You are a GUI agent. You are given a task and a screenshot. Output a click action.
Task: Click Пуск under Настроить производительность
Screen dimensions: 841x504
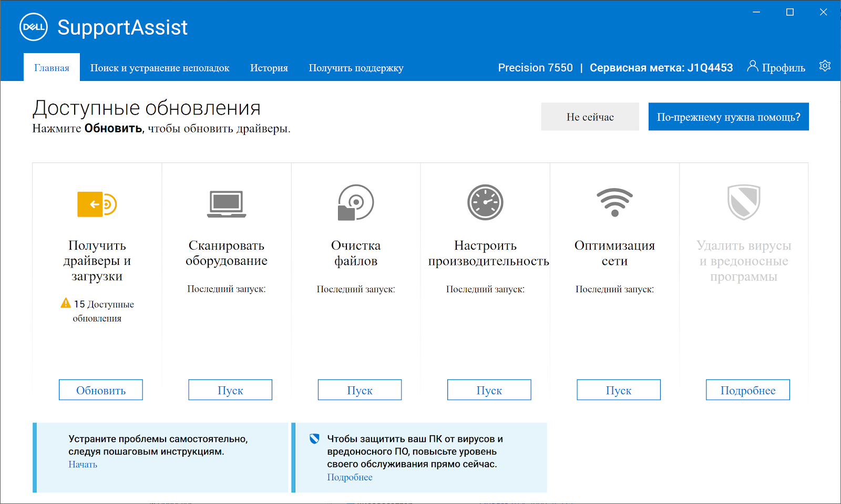489,390
